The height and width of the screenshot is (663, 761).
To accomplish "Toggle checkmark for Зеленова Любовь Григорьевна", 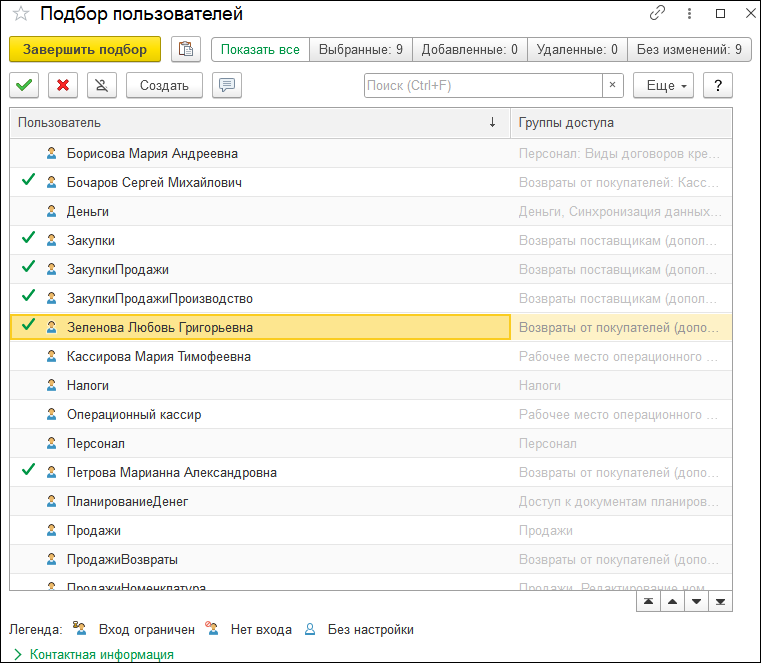I will coord(29,325).
